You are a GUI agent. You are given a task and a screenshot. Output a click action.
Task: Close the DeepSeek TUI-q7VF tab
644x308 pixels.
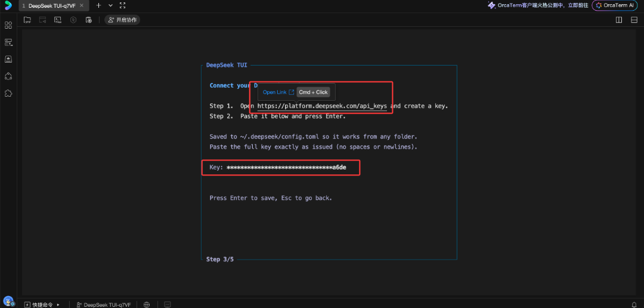[82, 5]
